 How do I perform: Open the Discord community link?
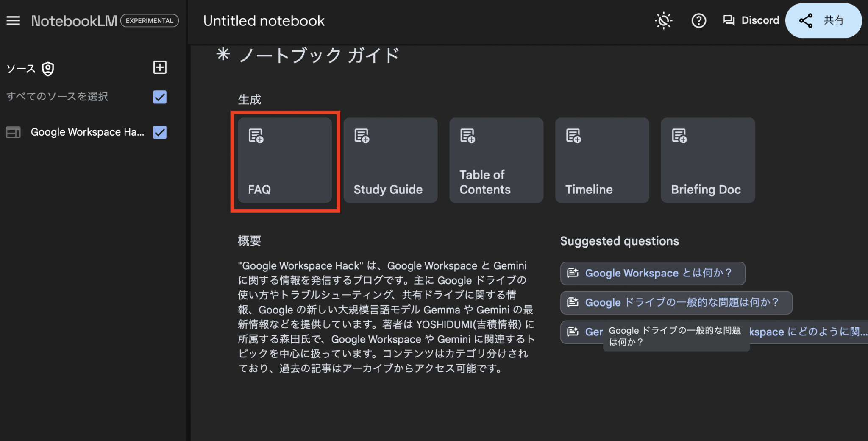point(751,20)
